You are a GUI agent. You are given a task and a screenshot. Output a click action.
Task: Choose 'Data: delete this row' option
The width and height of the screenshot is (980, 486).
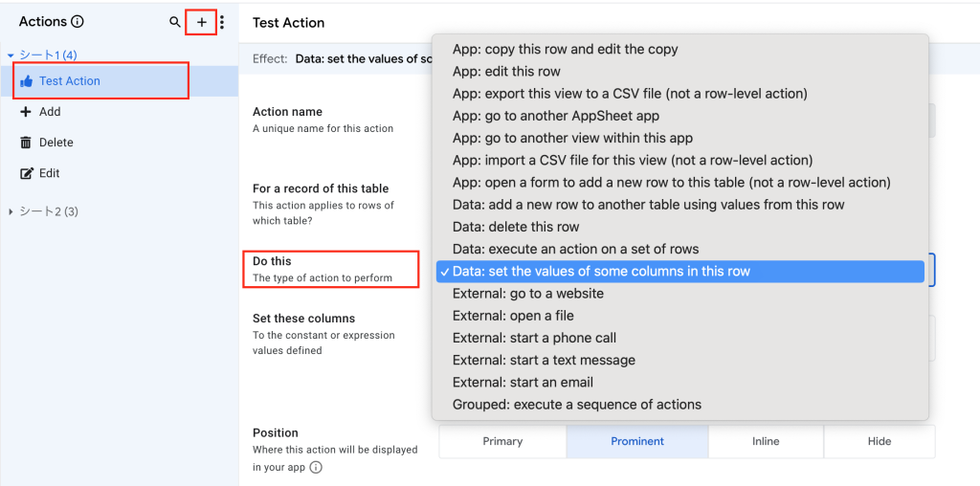point(515,227)
